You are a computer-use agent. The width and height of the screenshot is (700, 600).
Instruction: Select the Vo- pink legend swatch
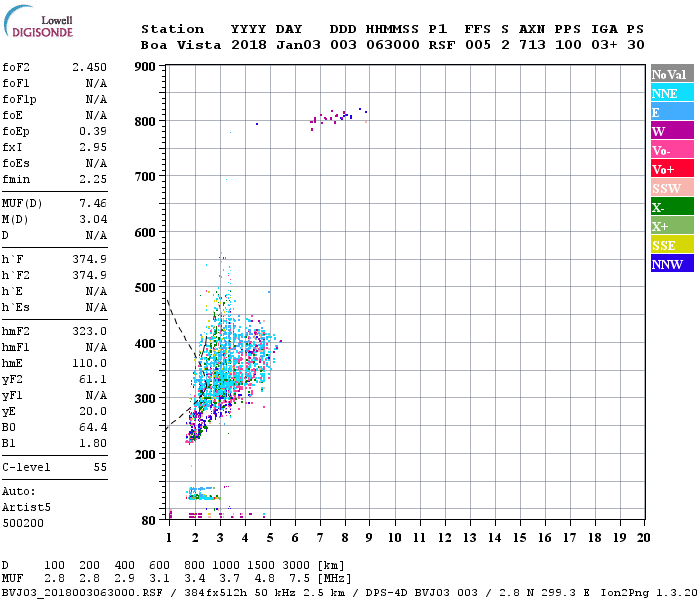[672, 150]
